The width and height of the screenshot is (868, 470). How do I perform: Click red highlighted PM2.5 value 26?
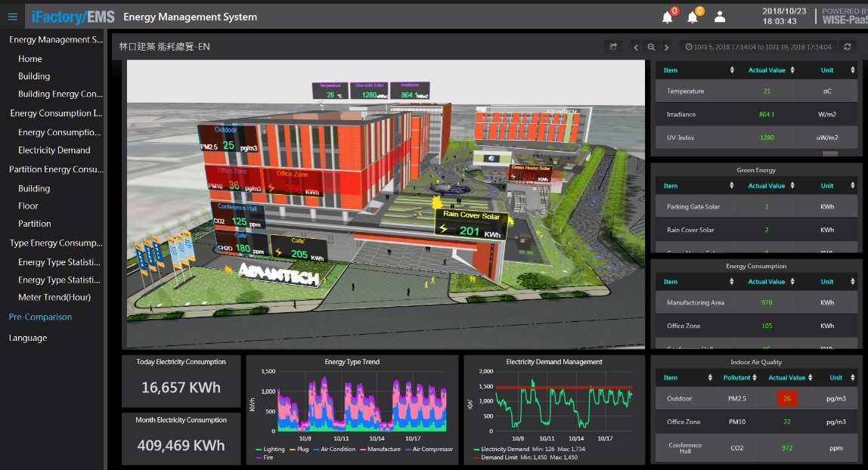point(787,398)
